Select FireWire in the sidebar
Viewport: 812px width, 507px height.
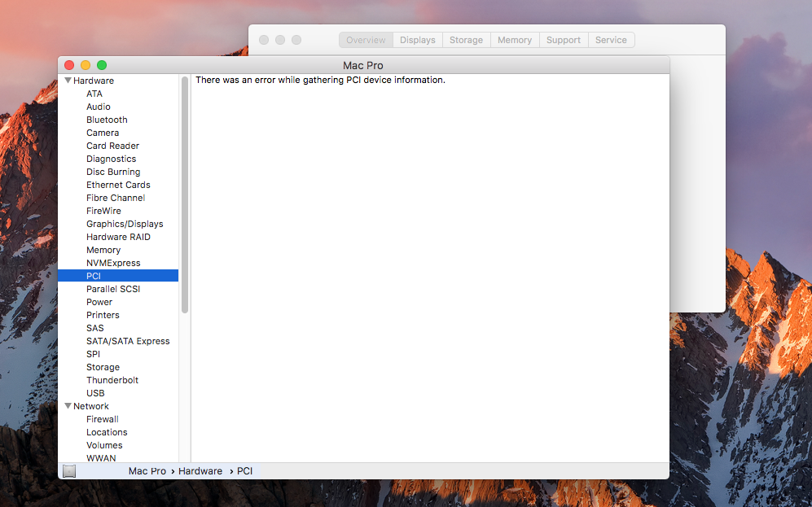pyautogui.click(x=103, y=211)
